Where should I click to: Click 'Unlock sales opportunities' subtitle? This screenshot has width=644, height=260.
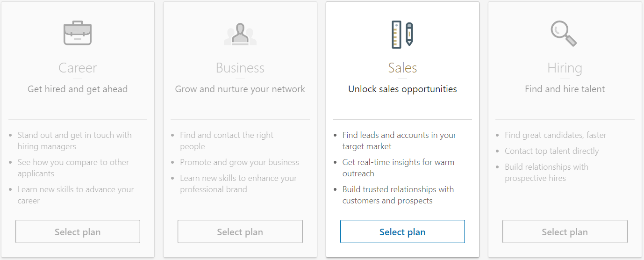pos(402,89)
